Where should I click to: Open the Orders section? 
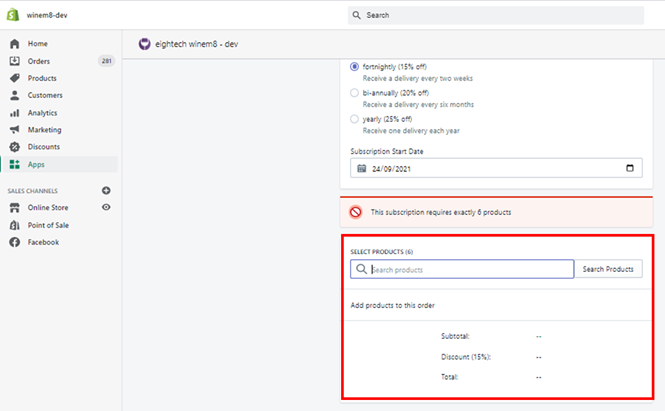pyautogui.click(x=39, y=61)
